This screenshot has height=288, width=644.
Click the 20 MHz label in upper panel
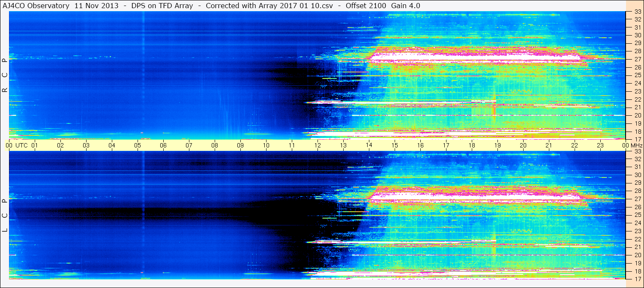[x=637, y=115]
